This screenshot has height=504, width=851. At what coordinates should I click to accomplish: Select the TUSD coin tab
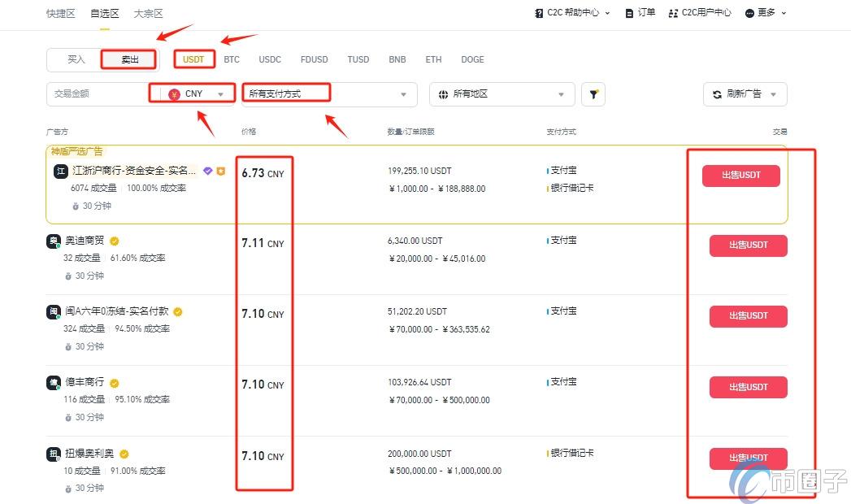coord(358,59)
